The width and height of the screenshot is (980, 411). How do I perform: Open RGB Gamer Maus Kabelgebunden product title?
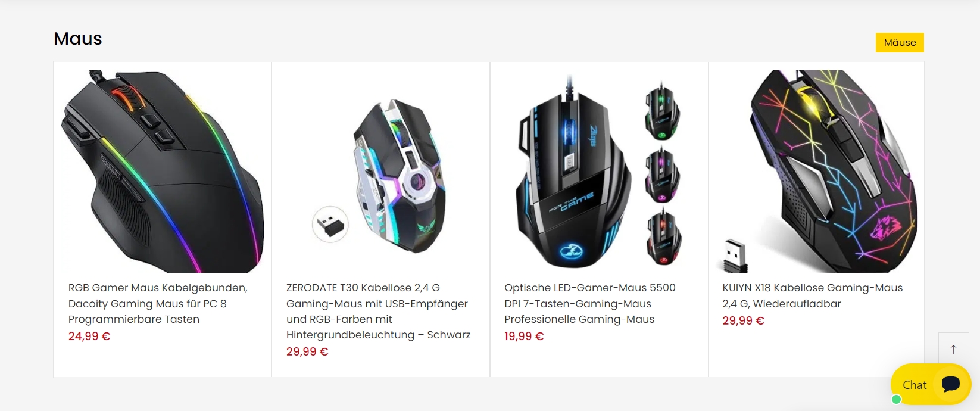[158, 303]
